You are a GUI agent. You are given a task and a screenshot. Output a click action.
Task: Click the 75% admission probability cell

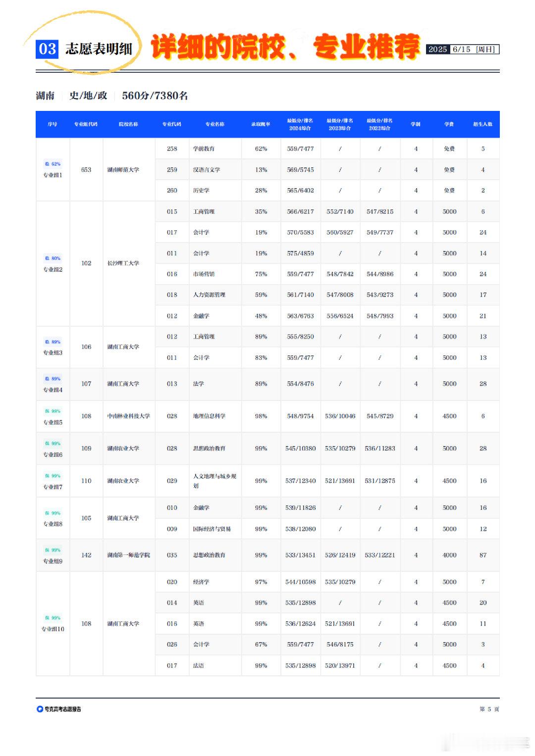click(x=261, y=274)
